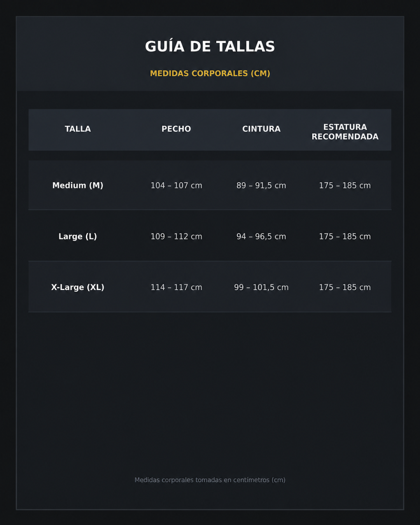The image size is (420, 525).
Task: Click the PECHO column header
Action: [x=176, y=129]
